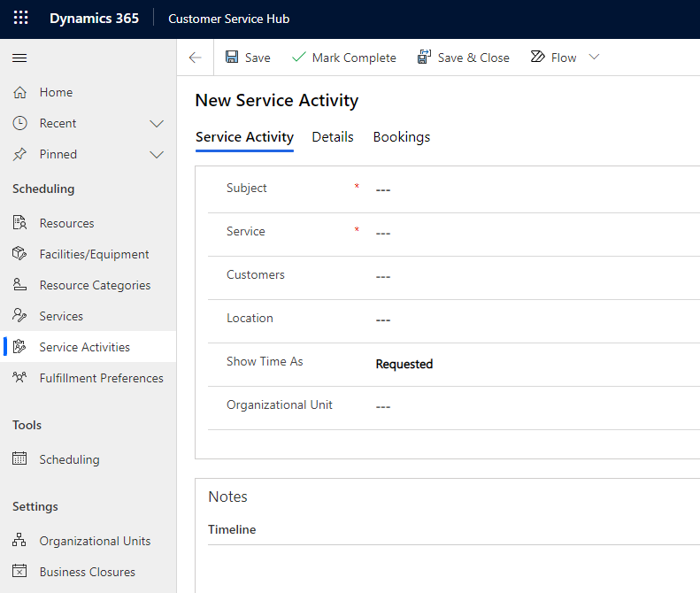Switch to the Bookings tab

click(x=402, y=137)
